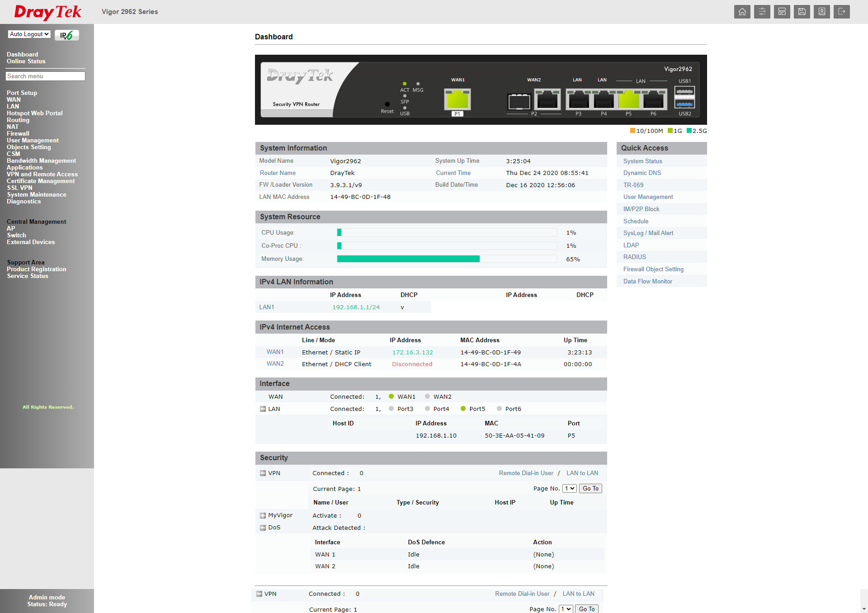Click the green WAN1 status dot in Interface

pyautogui.click(x=392, y=396)
